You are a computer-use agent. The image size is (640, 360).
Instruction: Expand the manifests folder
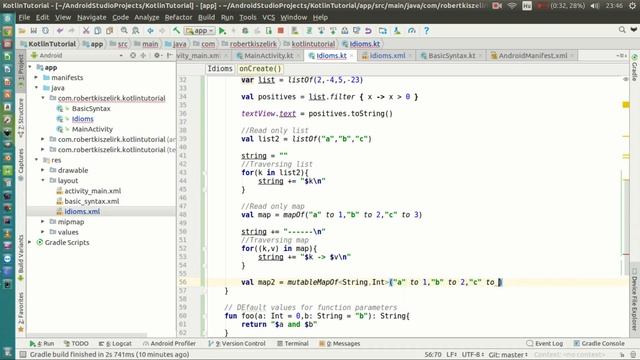36,78
